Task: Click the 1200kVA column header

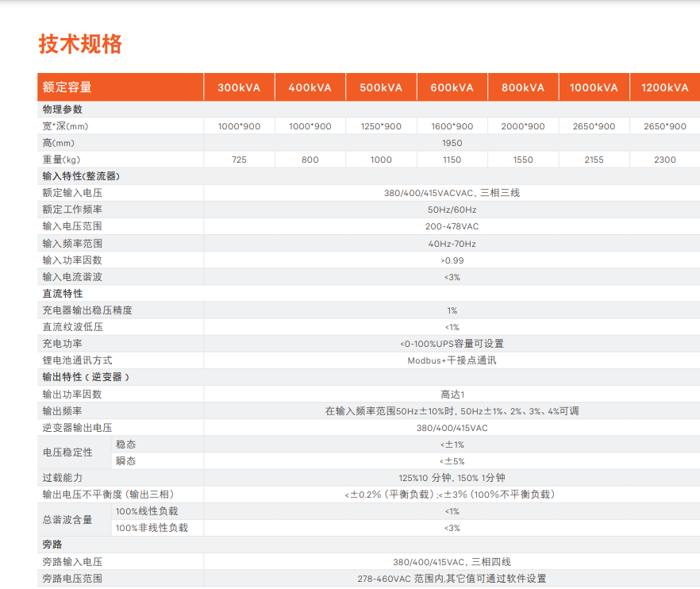Action: coord(665,87)
